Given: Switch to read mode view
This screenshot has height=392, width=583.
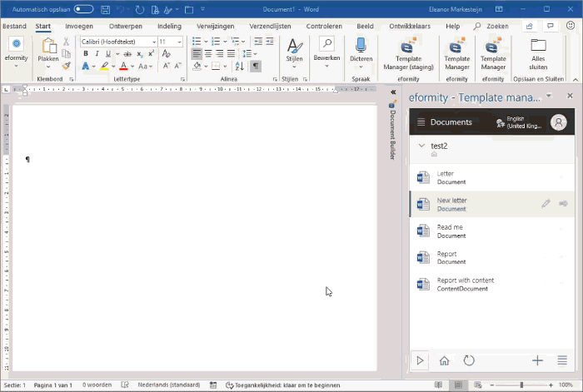Looking at the screenshot, I should click(438, 385).
